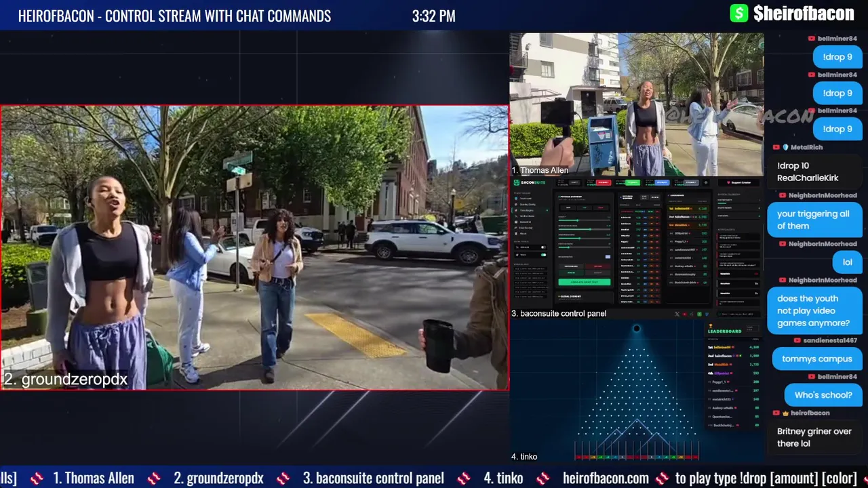
Task: Adjust the fourth physics slider handle
Action: (x=568, y=247)
